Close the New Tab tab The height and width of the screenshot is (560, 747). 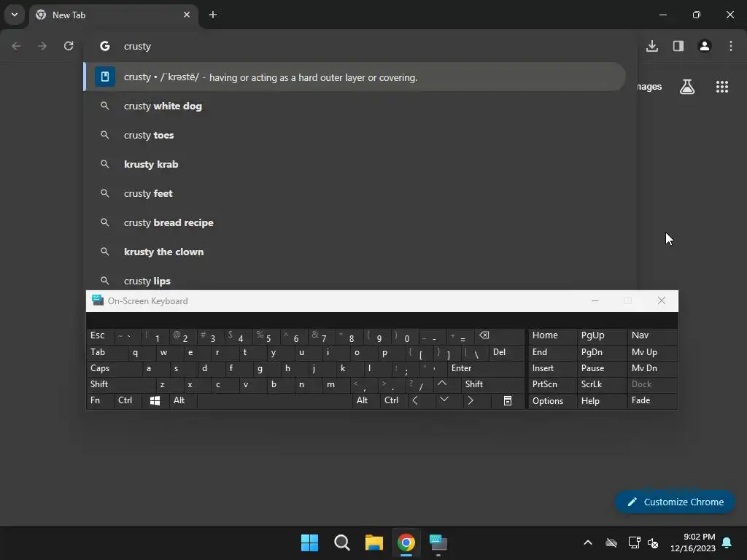pos(187,15)
